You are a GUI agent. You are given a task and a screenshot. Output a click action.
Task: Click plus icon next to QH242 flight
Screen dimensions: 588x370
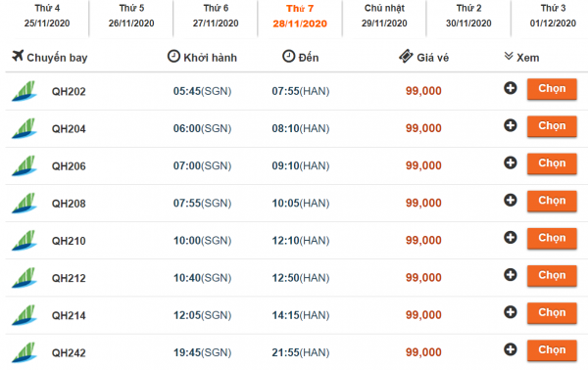510,349
